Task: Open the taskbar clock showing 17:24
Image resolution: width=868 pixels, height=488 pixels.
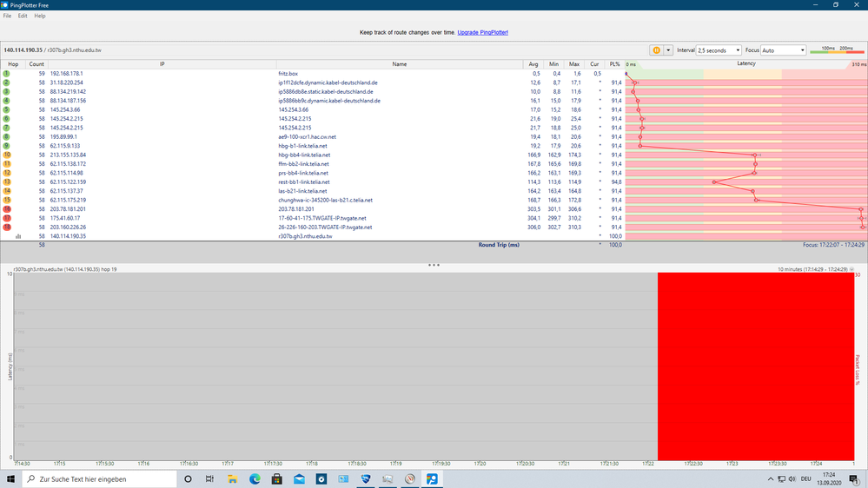Action: [x=829, y=479]
